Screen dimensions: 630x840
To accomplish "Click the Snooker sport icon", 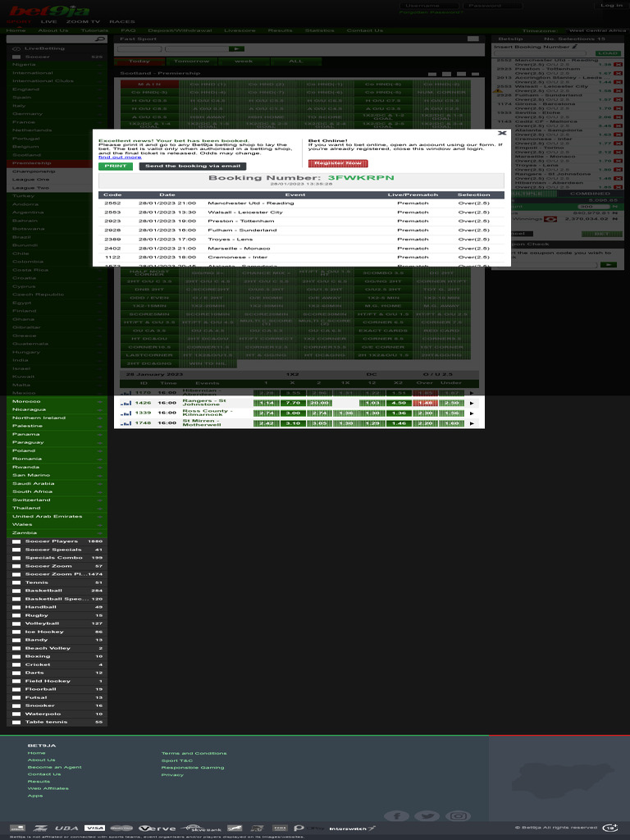I will click(x=16, y=705).
